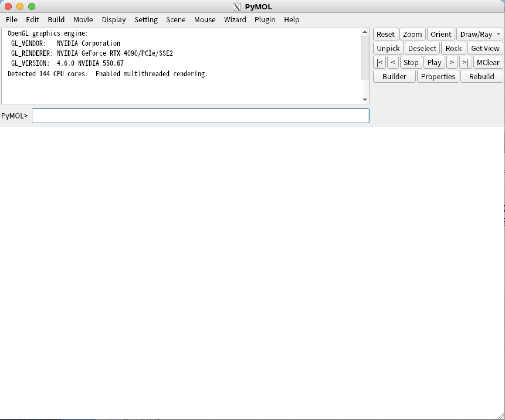This screenshot has width=505, height=420.
Task: Open the Mouse menu
Action: (205, 20)
